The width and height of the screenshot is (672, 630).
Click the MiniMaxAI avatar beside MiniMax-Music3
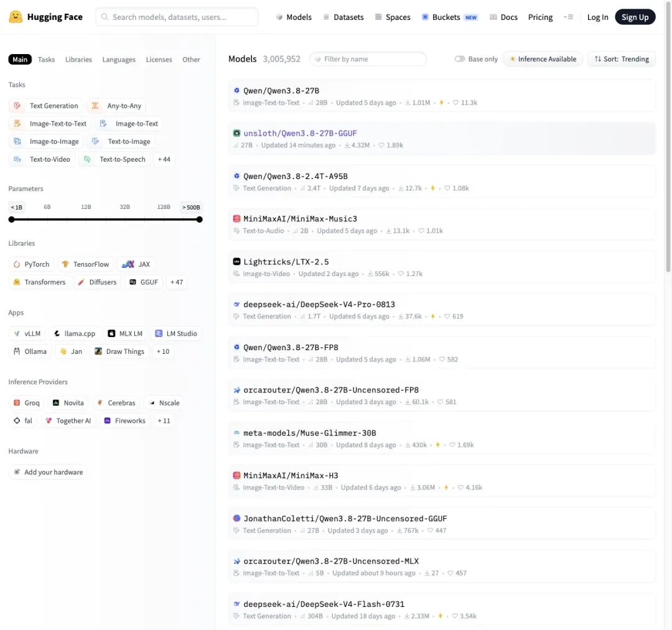(x=236, y=218)
